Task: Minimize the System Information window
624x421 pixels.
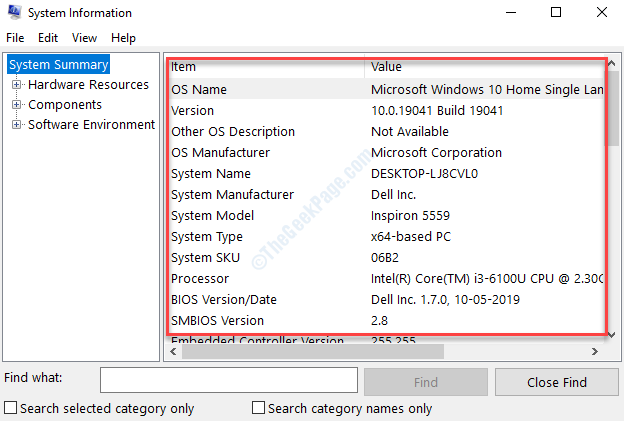Action: (x=511, y=12)
